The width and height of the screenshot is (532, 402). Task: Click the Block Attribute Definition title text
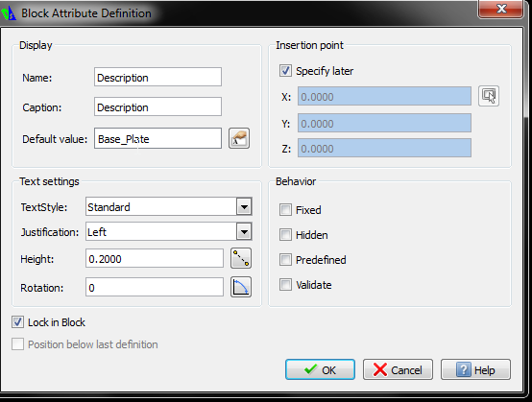pos(86,13)
